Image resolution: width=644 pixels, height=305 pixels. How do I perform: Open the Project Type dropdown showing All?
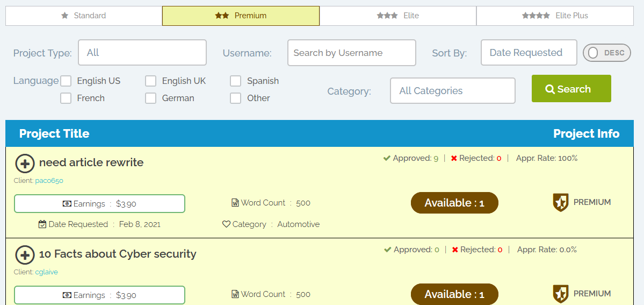click(142, 52)
